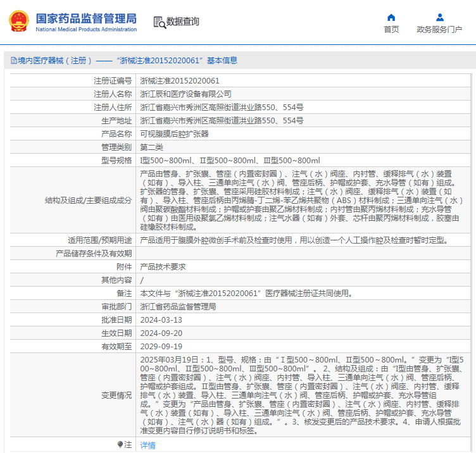Image resolution: width=476 pixels, height=453 pixels.
Task: Go to 首页 text link
Action: pos(391,30)
